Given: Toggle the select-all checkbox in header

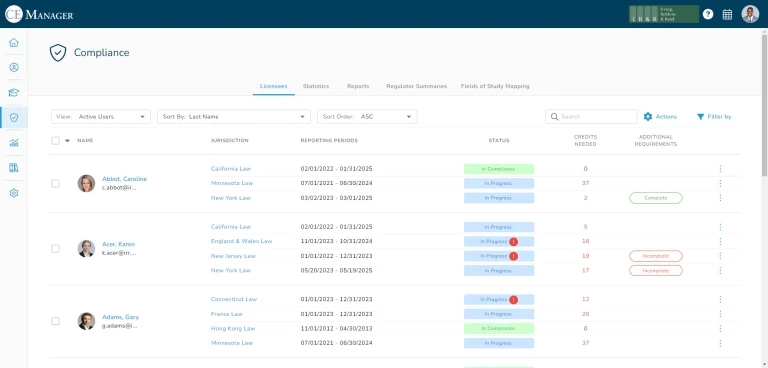Looking at the screenshot, I should coord(55,141).
